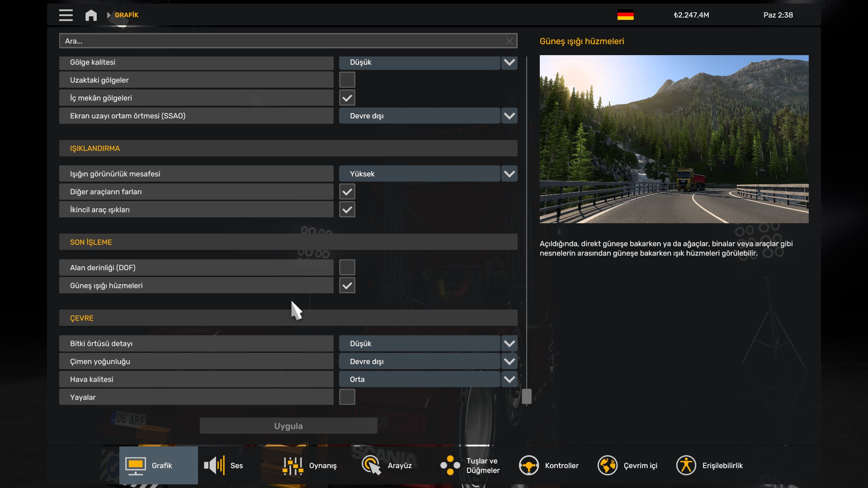Click the Çevrim içi globe icon
This screenshot has width=868, height=488.
coord(607,465)
